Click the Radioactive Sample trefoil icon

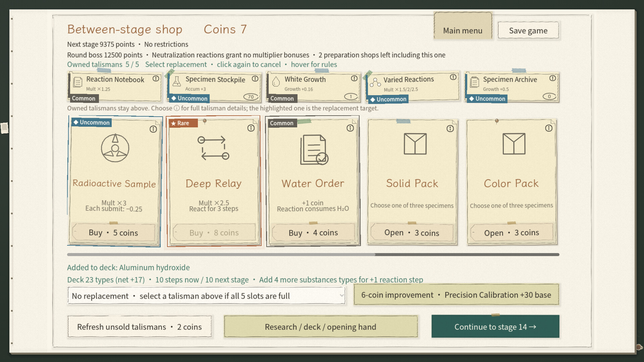point(115,148)
